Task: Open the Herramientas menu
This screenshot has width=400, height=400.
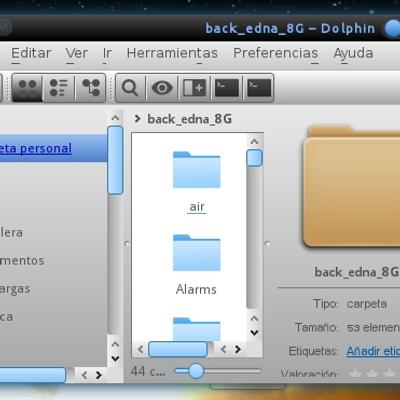Action: (172, 53)
